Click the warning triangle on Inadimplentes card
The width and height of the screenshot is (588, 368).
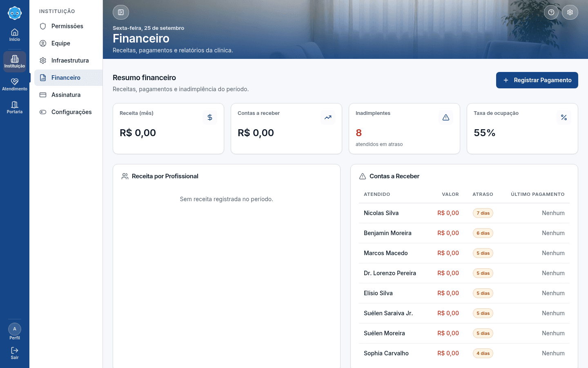tap(446, 117)
